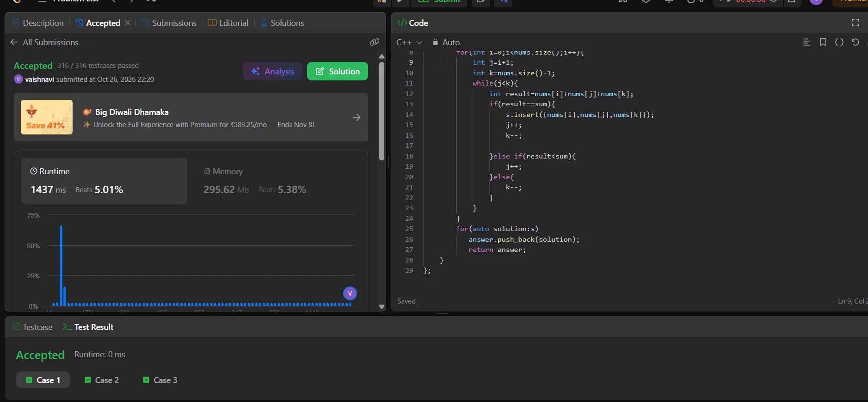
Task: Click the V avatar marker on the runtime chart
Action: pos(350,293)
